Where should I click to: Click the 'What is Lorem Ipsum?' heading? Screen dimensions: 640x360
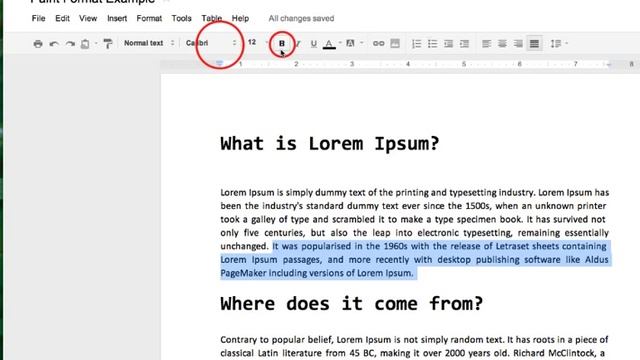330,144
